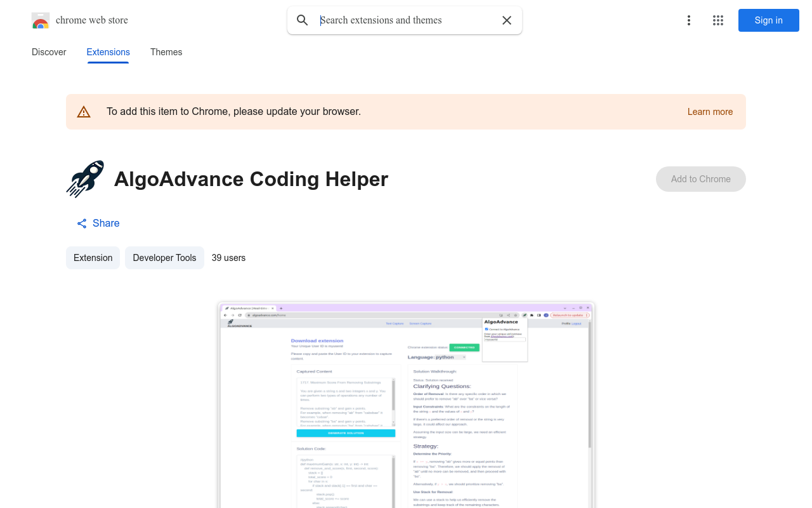
Task: Click the warning triangle icon in banner
Action: pyautogui.click(x=84, y=112)
